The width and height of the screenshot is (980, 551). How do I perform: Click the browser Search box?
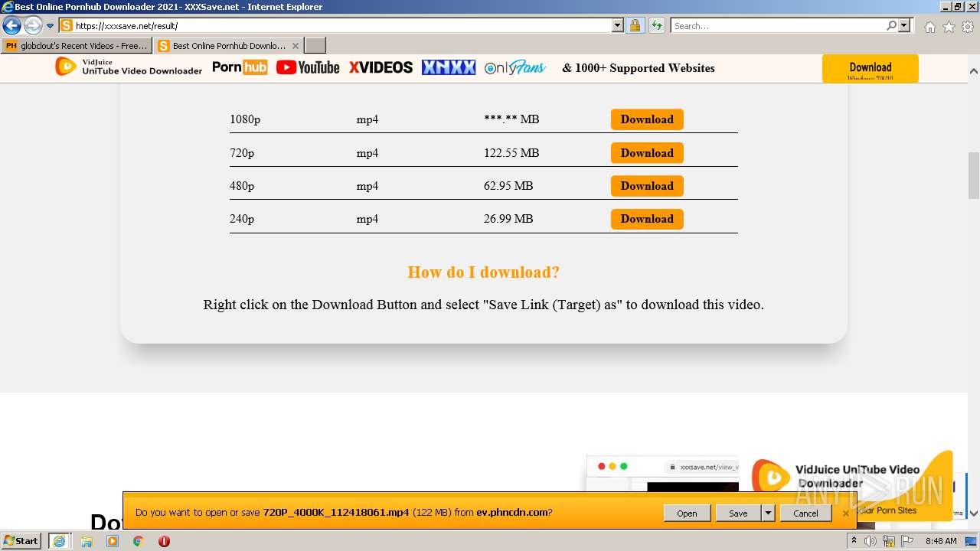pos(778,25)
